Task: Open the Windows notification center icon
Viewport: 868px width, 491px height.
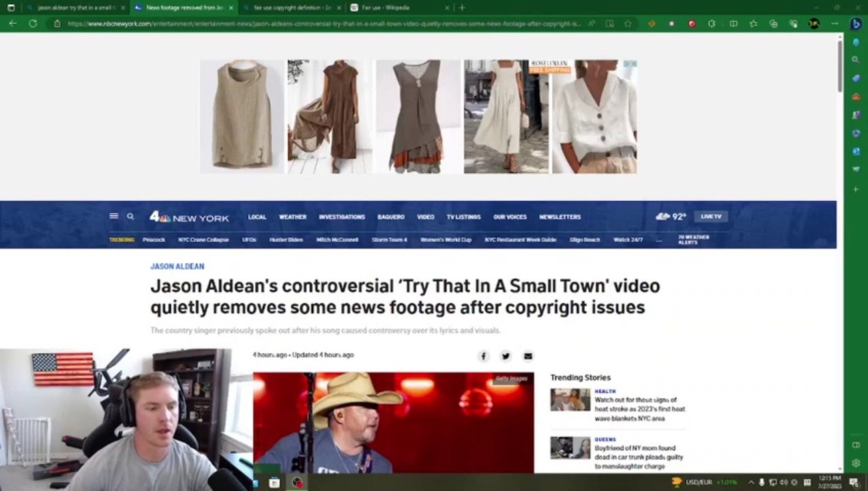Action: point(853,482)
